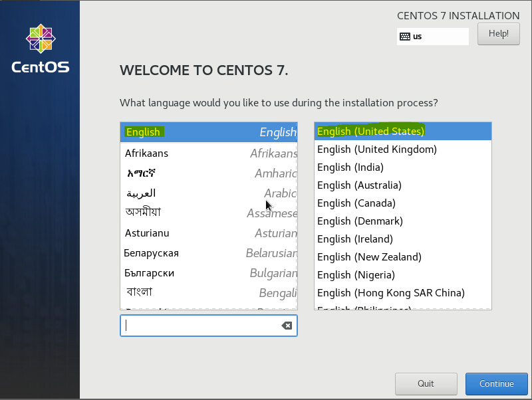
Task: Open the Help dialog
Action: tap(498, 34)
